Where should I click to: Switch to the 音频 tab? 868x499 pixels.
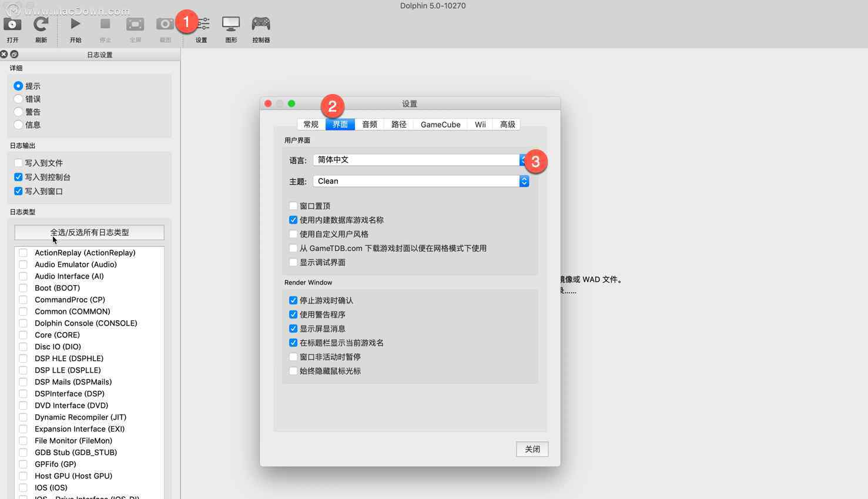(x=370, y=124)
